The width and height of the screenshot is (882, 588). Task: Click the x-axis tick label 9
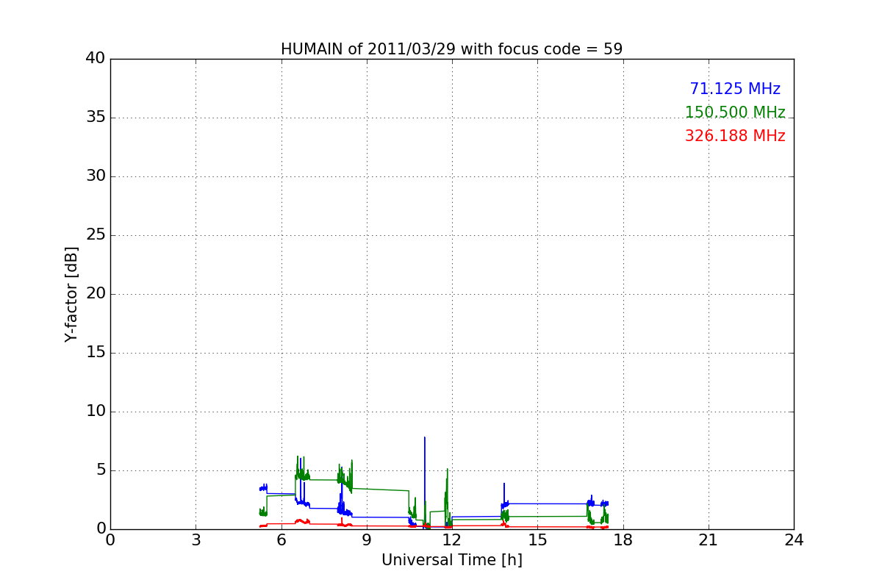click(x=366, y=540)
